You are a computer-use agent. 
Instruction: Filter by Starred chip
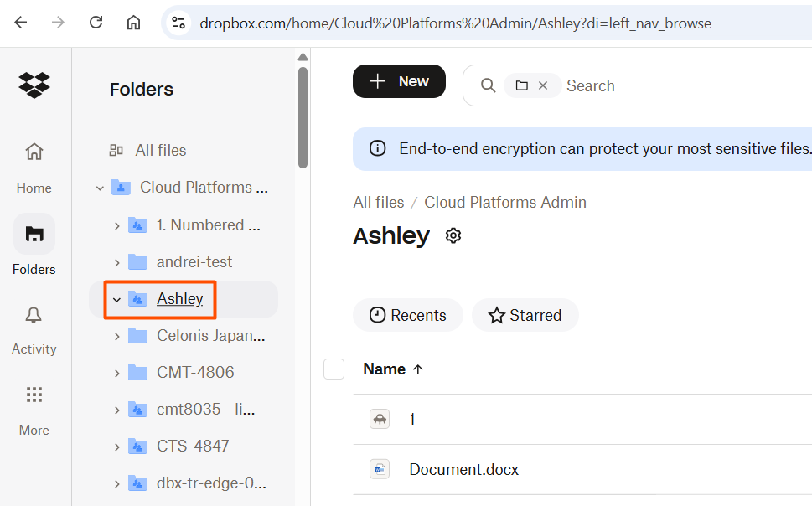point(525,315)
